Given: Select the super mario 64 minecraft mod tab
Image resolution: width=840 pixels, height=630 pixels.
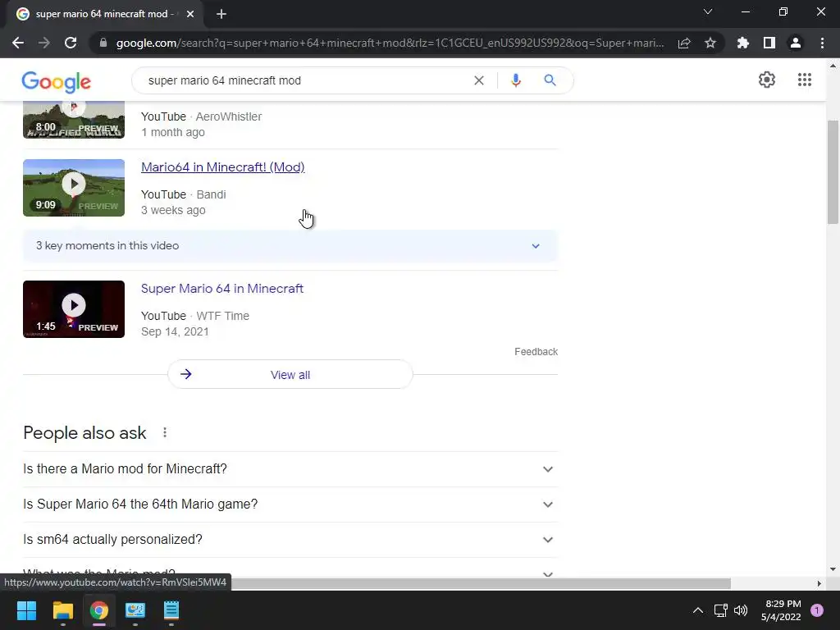Looking at the screenshot, I should (105, 14).
